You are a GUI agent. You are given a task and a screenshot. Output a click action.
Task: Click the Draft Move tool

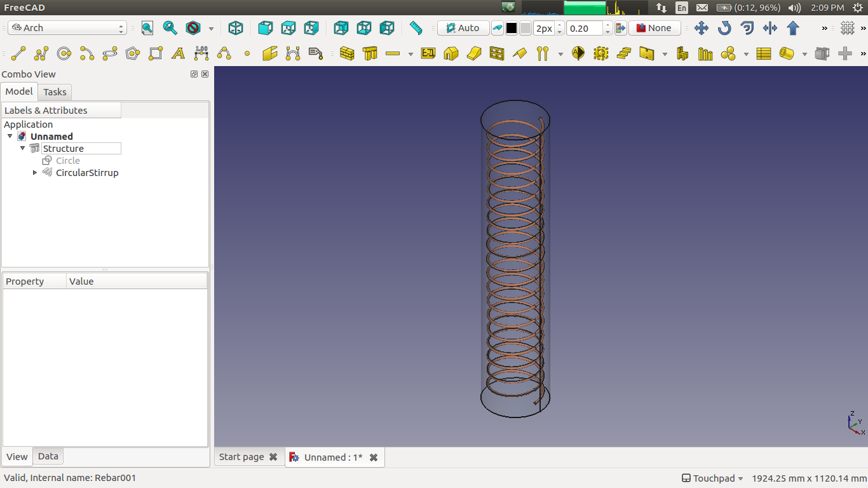[702, 28]
